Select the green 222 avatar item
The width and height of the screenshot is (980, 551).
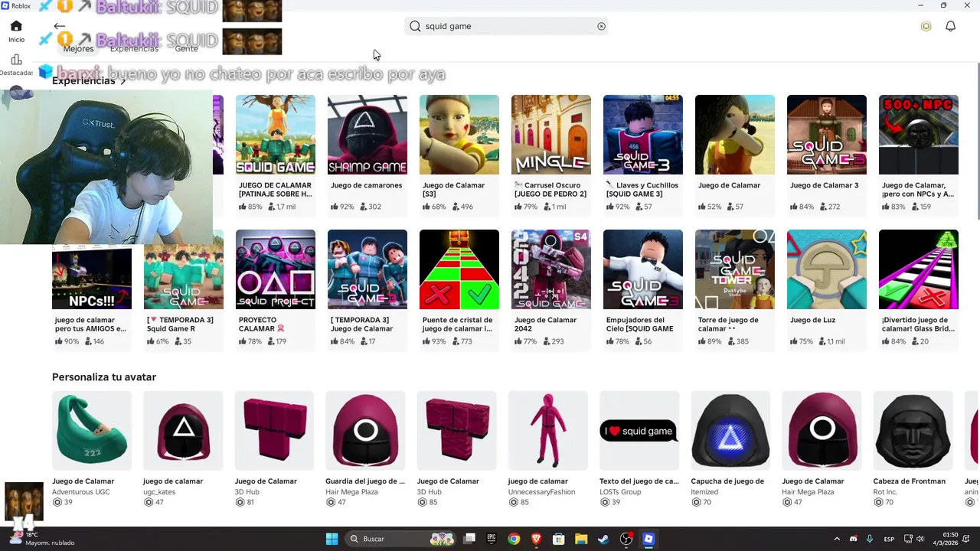[x=92, y=431]
